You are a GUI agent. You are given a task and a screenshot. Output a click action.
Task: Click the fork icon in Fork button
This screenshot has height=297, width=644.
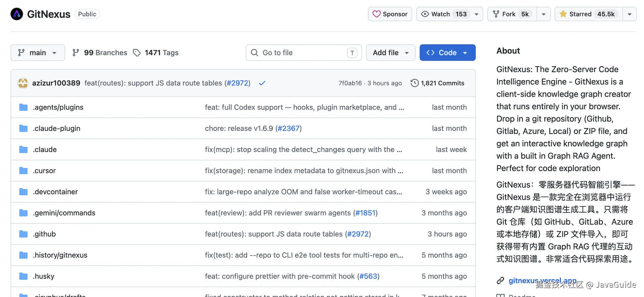coord(496,14)
